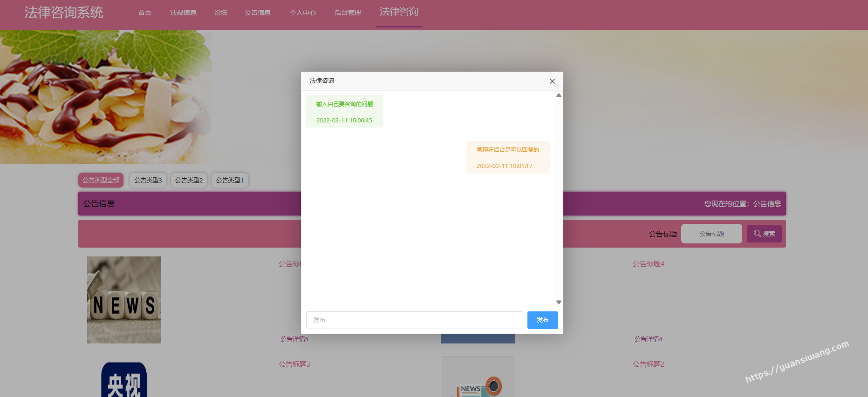868x397 pixels.
Task: Open the 公告标题2 link
Action: click(x=648, y=364)
